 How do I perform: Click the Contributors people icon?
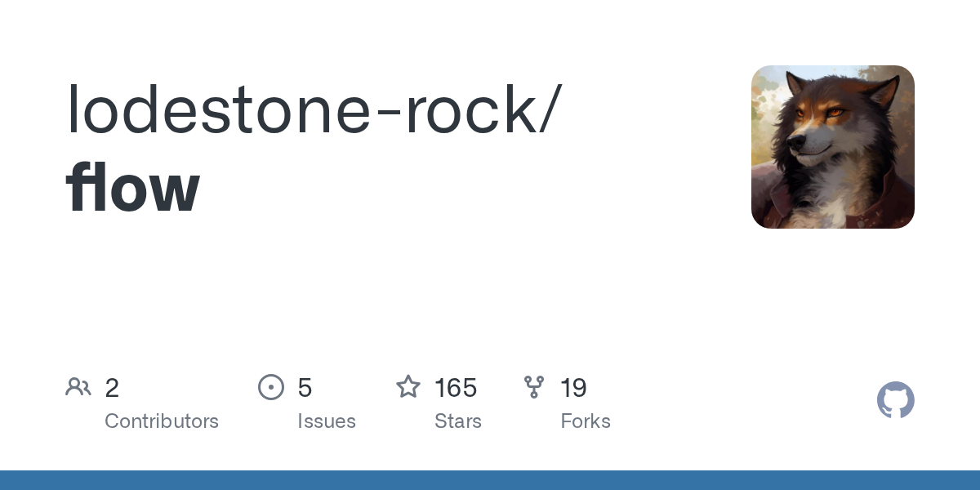(x=78, y=387)
